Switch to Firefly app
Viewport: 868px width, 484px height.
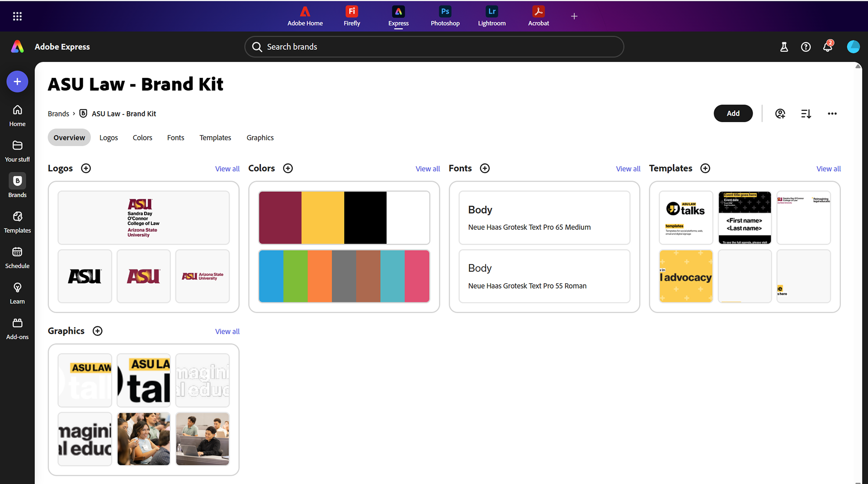point(352,16)
